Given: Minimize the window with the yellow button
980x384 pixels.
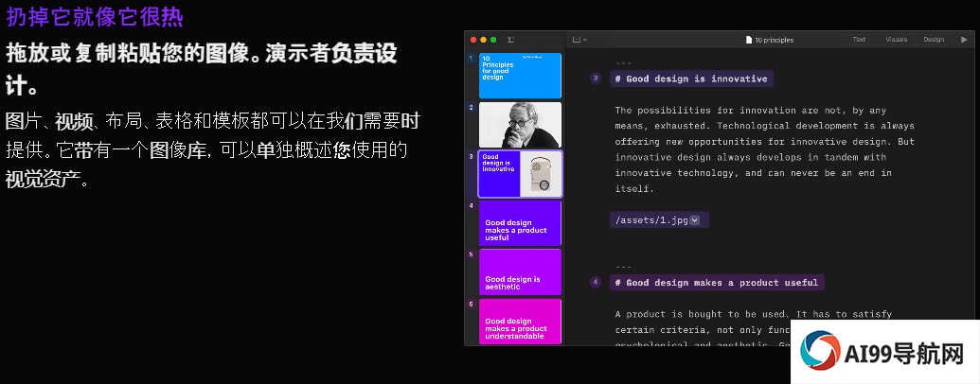Looking at the screenshot, I should [483, 40].
